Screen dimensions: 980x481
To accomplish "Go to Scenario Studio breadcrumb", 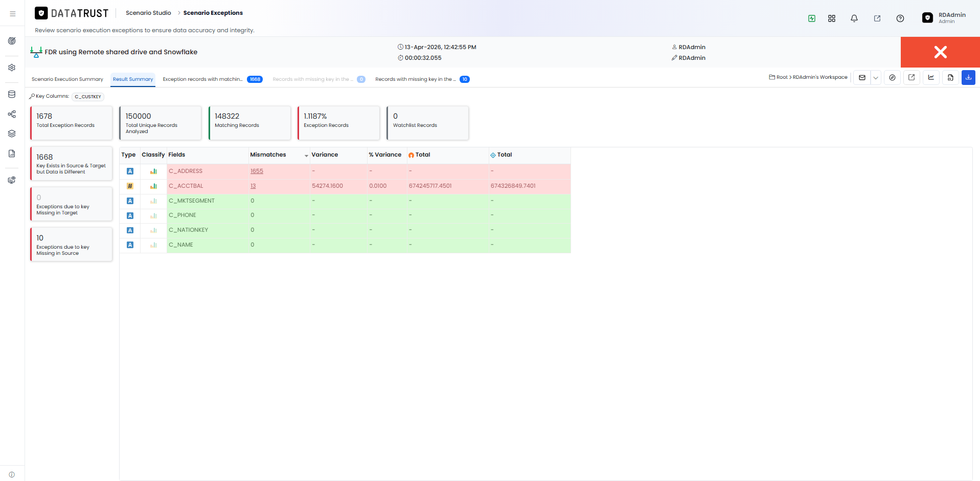I will click(x=148, y=13).
